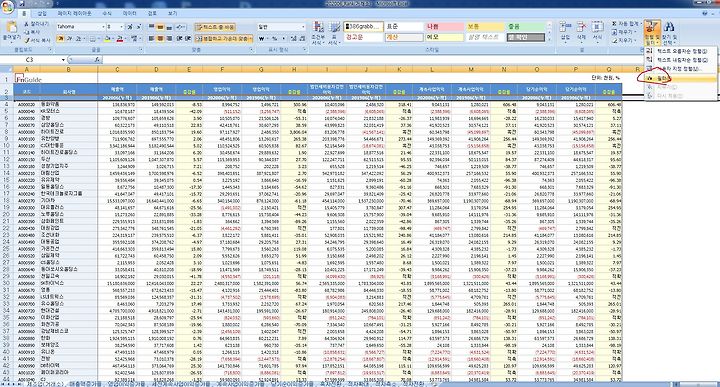Screen dimensions: 720x387
Task: Expand the Number group dialog launcher
Action: coord(304,50)
